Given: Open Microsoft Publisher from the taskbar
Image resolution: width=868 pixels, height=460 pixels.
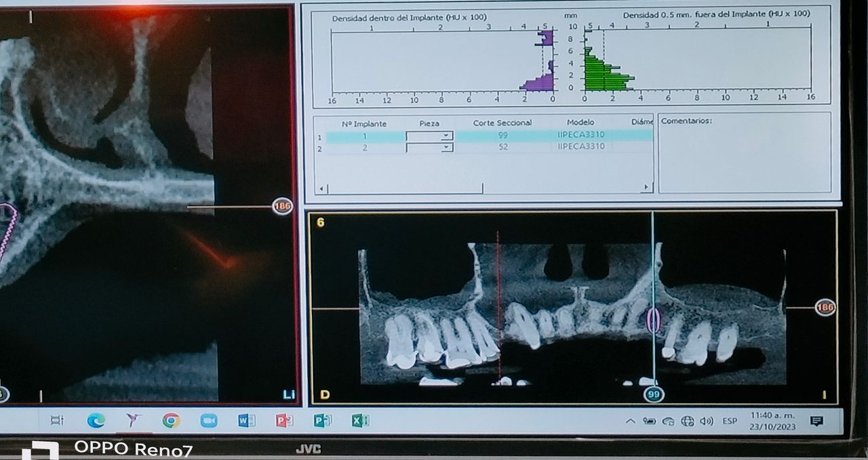Looking at the screenshot, I should click(322, 421).
